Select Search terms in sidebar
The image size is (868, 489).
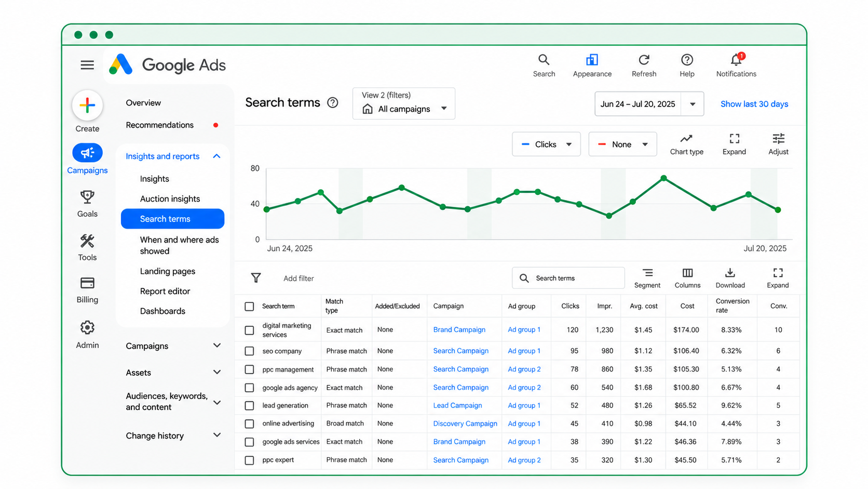(172, 219)
